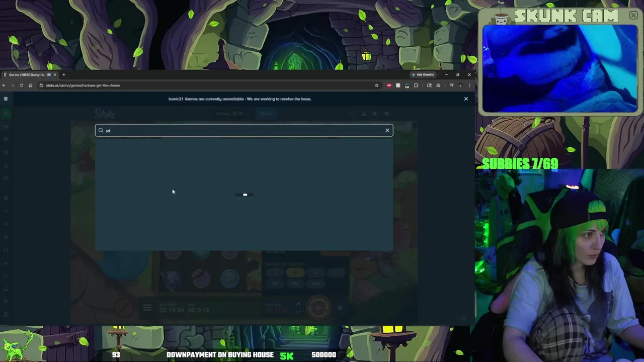Close the Get the CHEESE browser tab
644x362 pixels.
coord(55,74)
